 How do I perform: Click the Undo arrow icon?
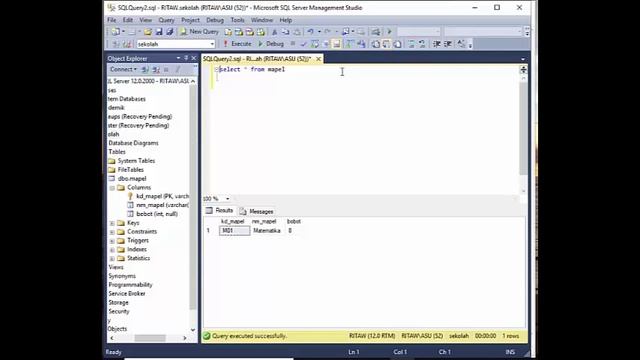click(x=311, y=31)
